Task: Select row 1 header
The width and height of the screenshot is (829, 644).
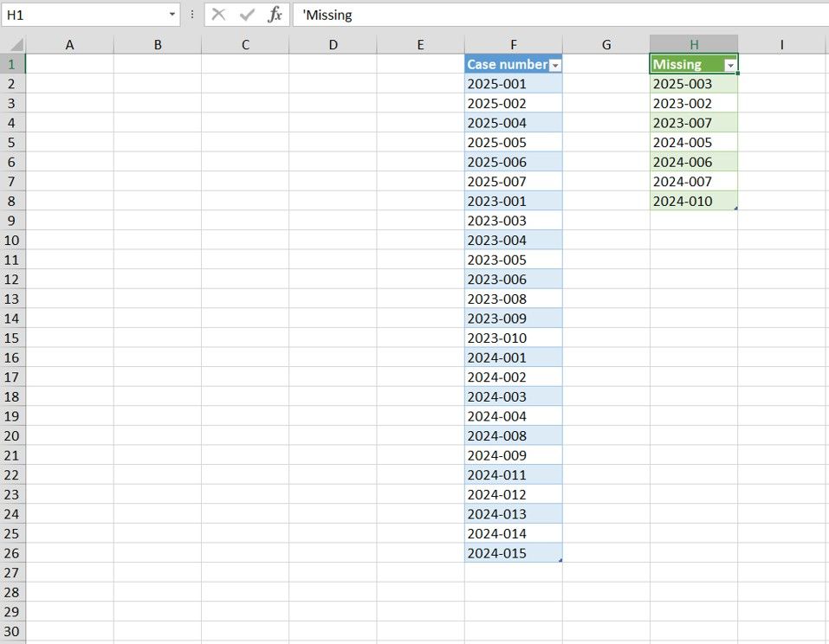Action: coord(12,64)
